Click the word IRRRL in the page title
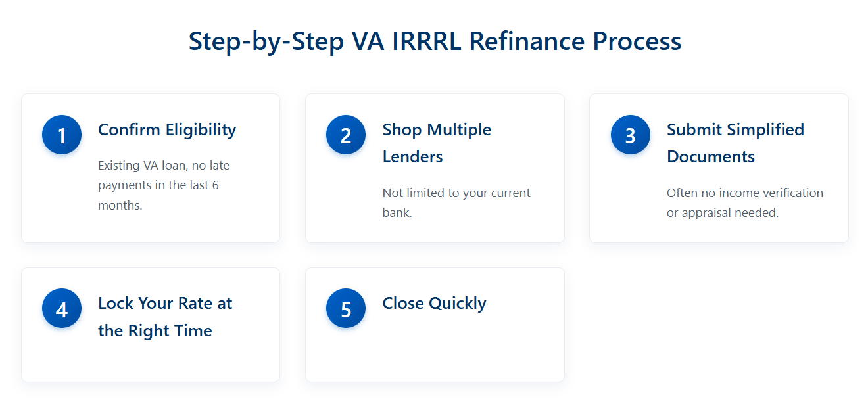The image size is (868, 410). coord(429,41)
